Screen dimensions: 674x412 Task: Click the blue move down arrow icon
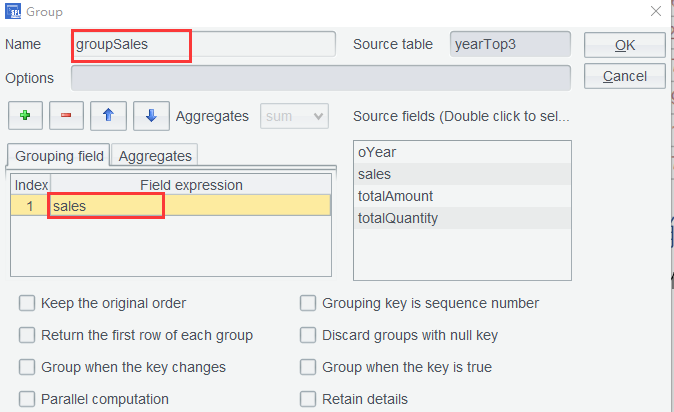(x=150, y=116)
